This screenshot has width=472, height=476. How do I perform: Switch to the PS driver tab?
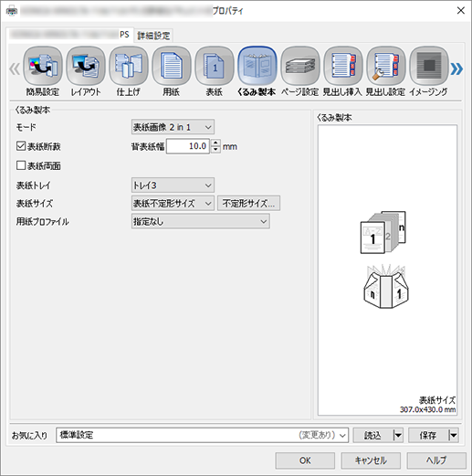(69, 35)
